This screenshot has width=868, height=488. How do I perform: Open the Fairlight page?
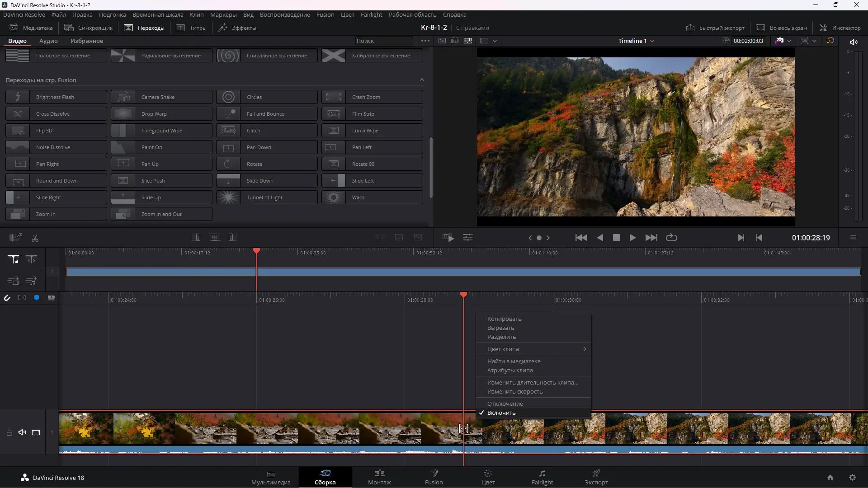[x=542, y=477]
